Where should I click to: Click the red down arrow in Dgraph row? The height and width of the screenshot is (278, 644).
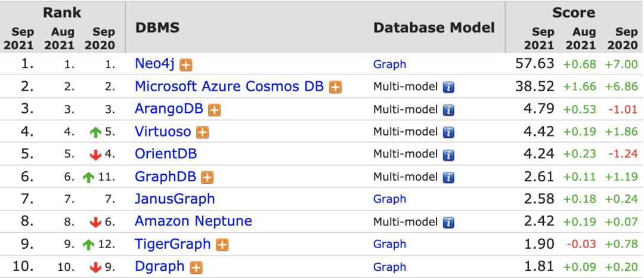point(95,268)
